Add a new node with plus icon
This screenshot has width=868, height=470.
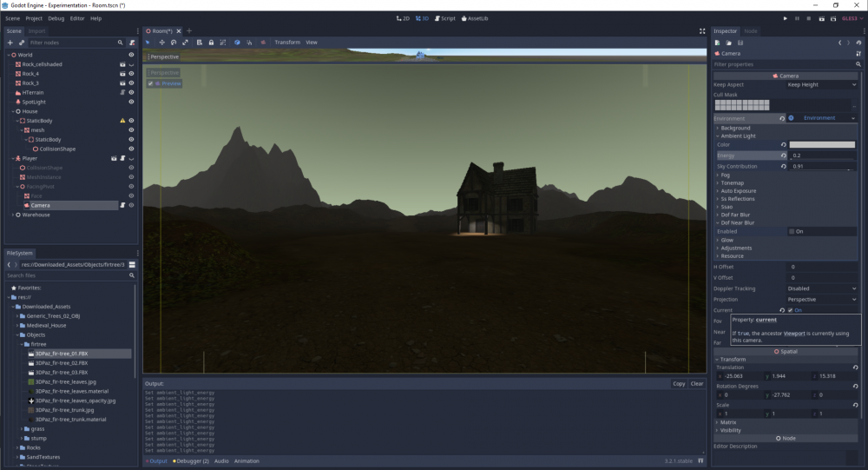click(x=10, y=43)
